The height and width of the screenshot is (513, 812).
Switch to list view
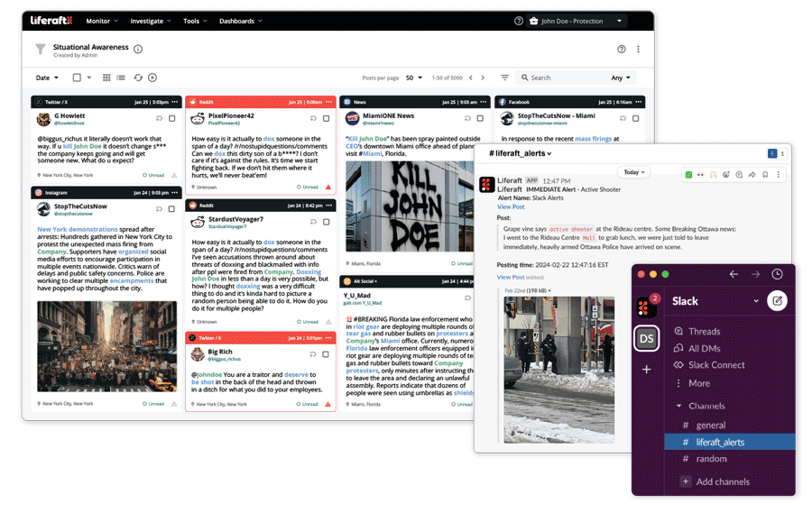[x=121, y=78]
